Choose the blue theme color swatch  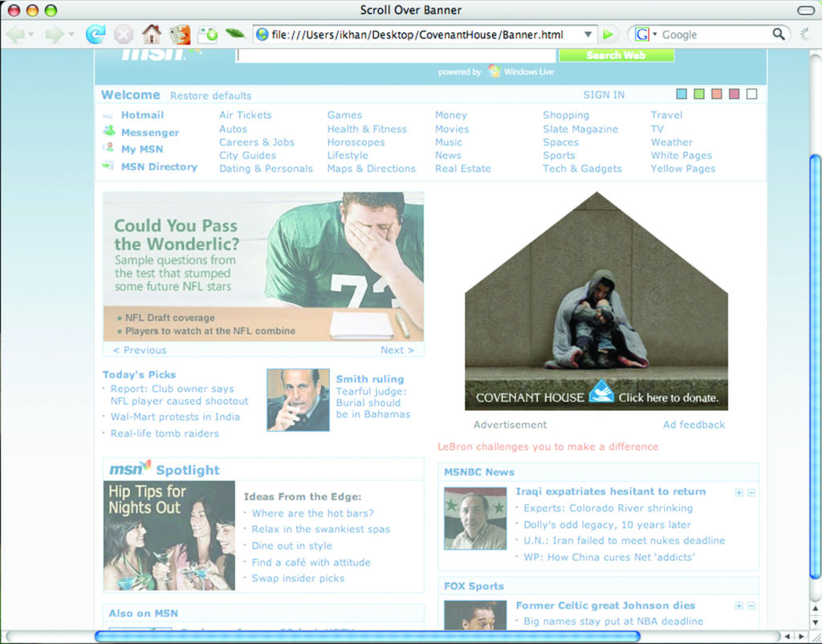coord(682,94)
